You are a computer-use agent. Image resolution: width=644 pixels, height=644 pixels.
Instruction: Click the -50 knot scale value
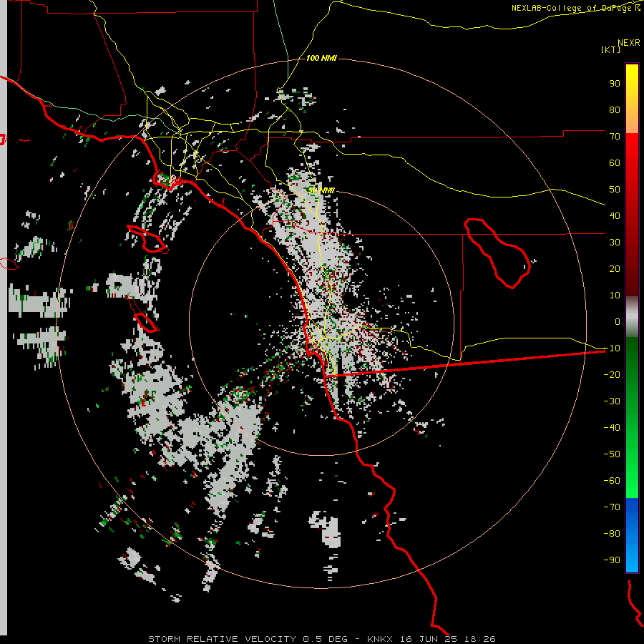pyautogui.click(x=612, y=454)
